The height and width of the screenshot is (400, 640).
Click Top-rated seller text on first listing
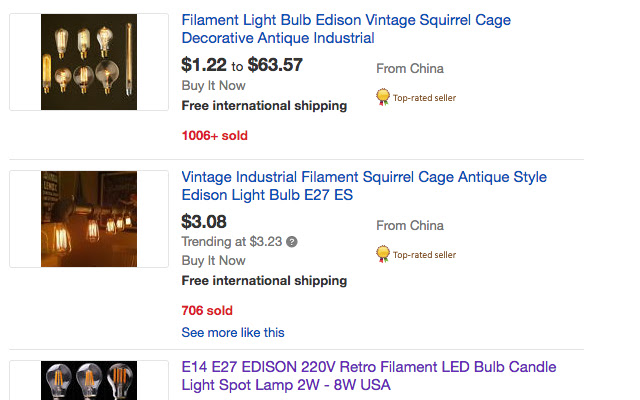pyautogui.click(x=424, y=98)
